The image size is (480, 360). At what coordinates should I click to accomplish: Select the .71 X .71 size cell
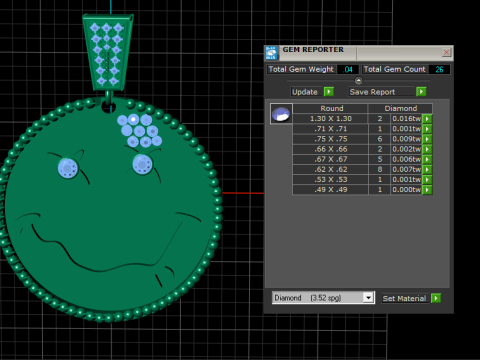pyautogui.click(x=331, y=129)
